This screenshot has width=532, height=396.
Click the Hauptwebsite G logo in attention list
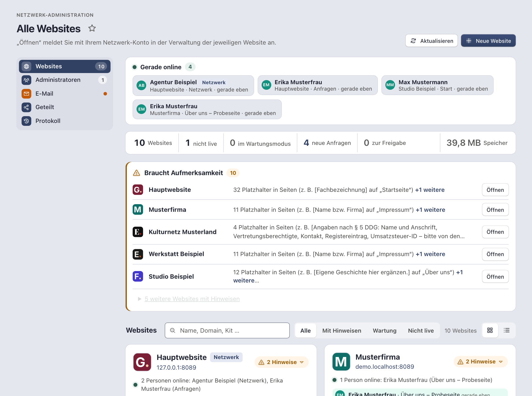138,190
